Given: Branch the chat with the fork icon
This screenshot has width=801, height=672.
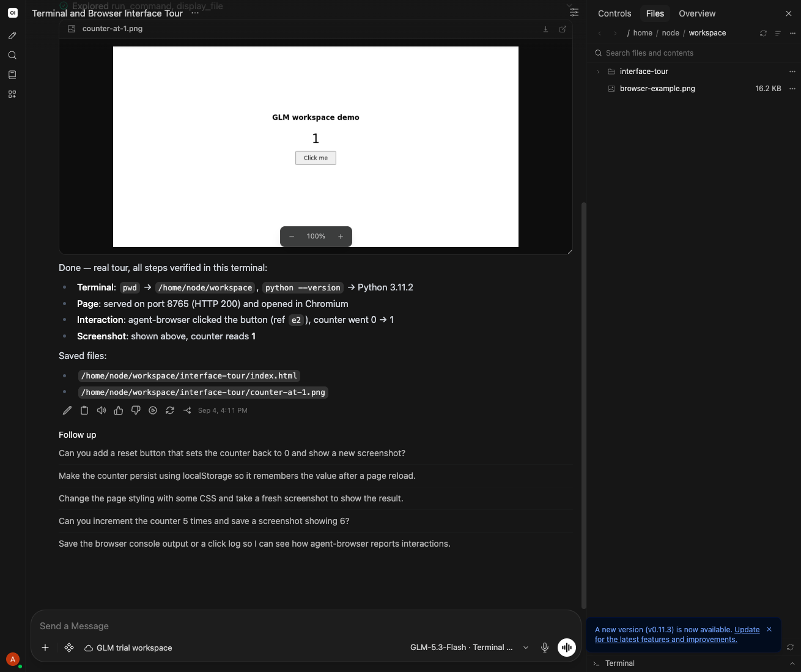Looking at the screenshot, I should [x=187, y=410].
